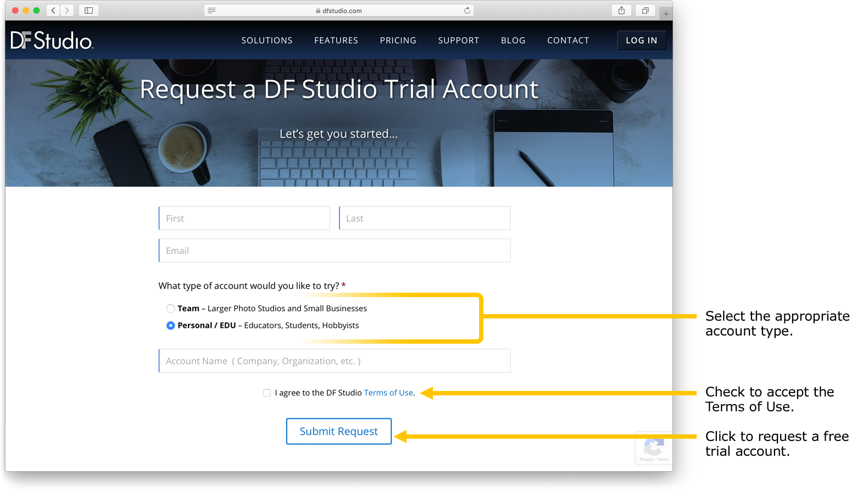This screenshot has width=868, height=492.
Task: Toggle the Safari sidebar button
Action: point(88,10)
